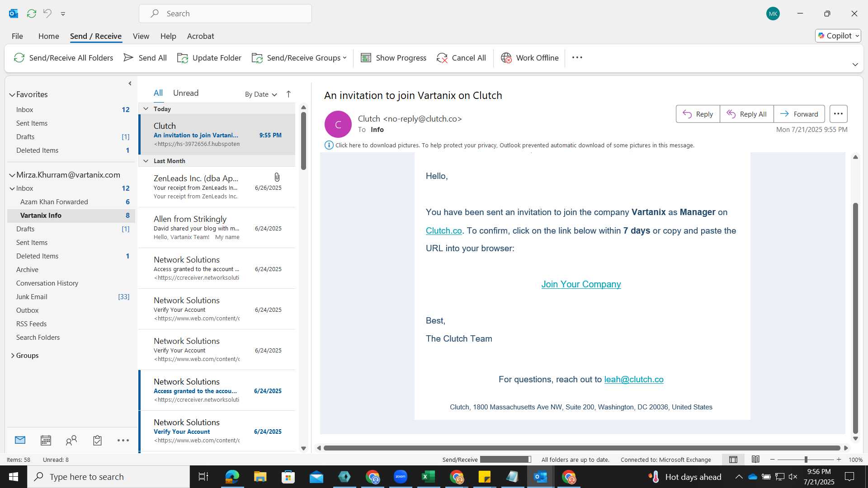Screen dimensions: 868x488
Task: Click Show Progress in the ribbon
Action: coord(393,57)
